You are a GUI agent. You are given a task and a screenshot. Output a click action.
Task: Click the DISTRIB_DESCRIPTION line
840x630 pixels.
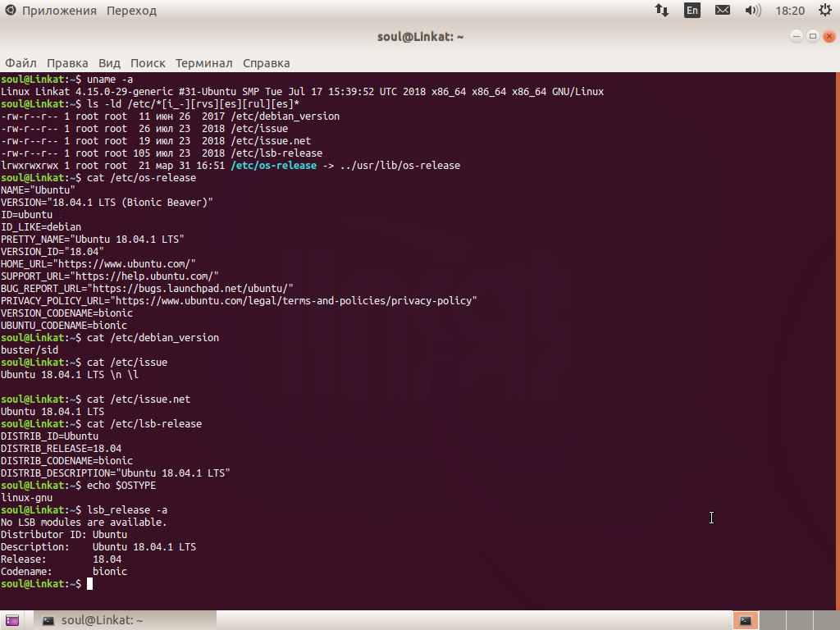[116, 473]
